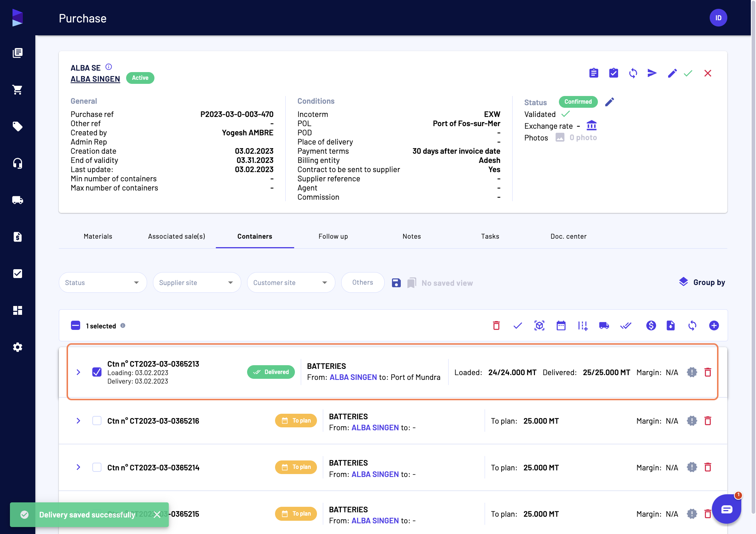Viewport: 756px width, 534px height.
Task: Click the Others filter button
Action: [x=363, y=282]
